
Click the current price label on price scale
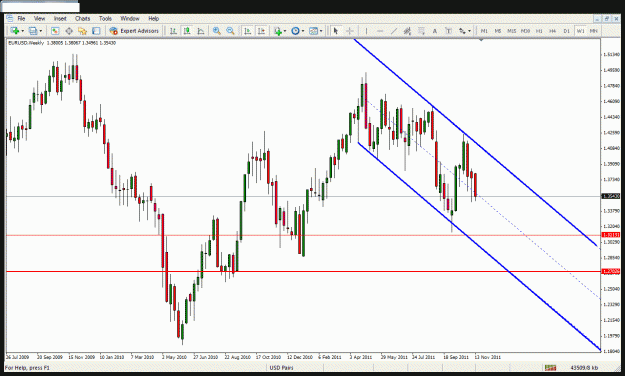point(611,196)
